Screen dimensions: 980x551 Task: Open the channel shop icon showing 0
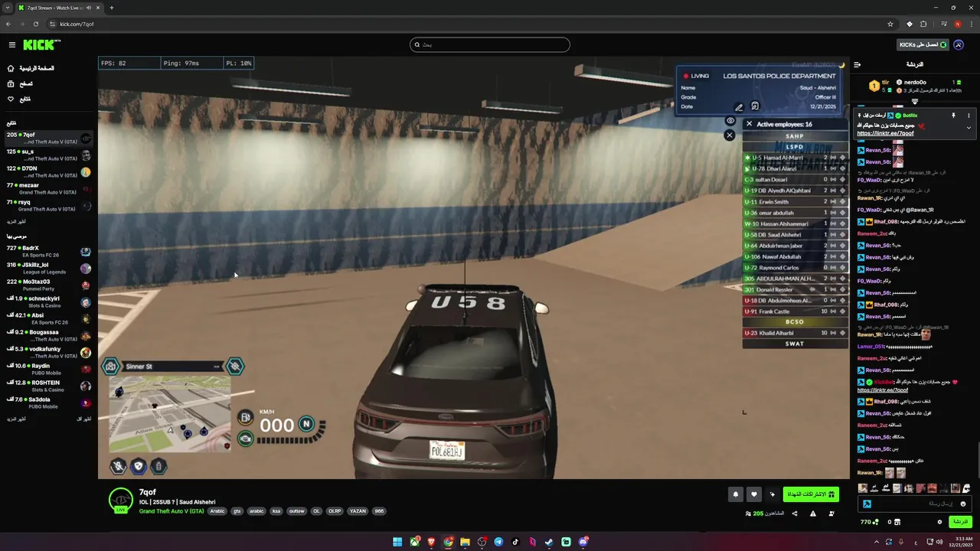click(x=894, y=522)
